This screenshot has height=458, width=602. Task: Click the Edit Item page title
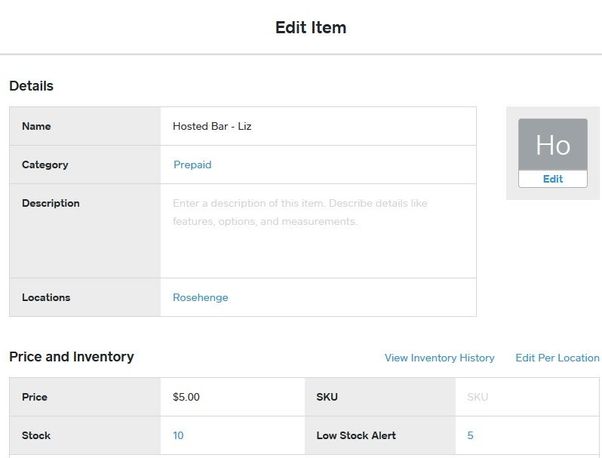pyautogui.click(x=311, y=28)
